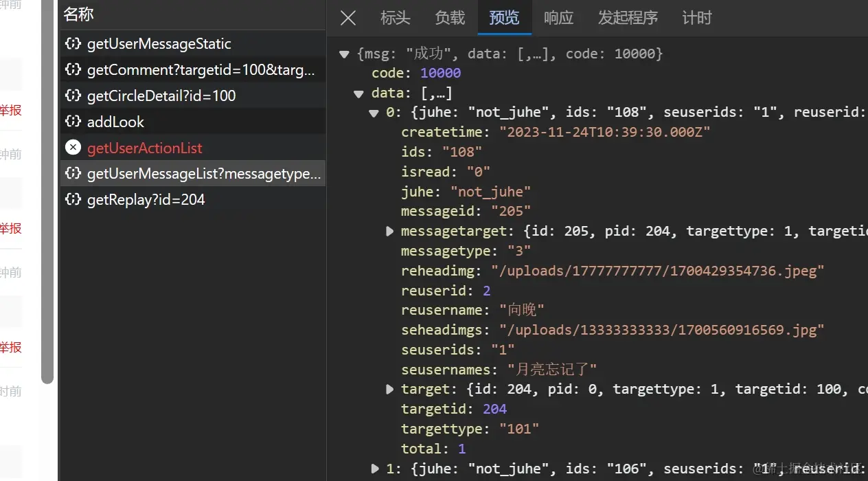Select the addLook request
The width and height of the screenshot is (868, 481).
point(193,122)
